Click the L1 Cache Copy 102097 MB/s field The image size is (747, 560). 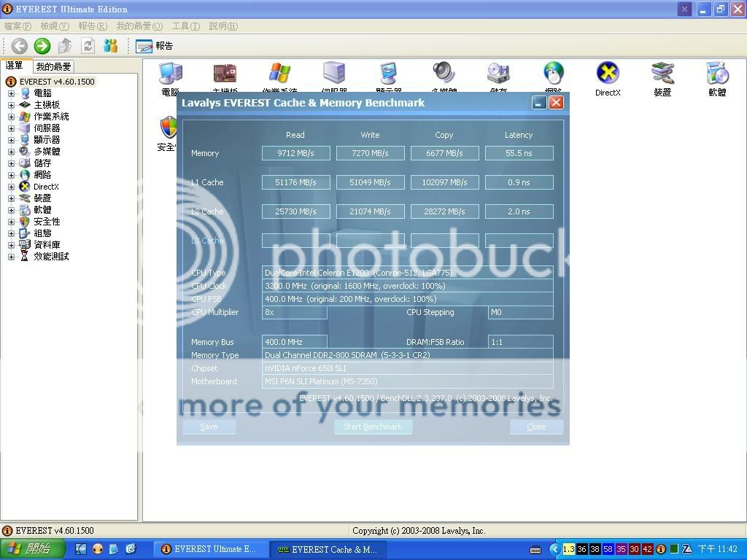[x=444, y=182]
